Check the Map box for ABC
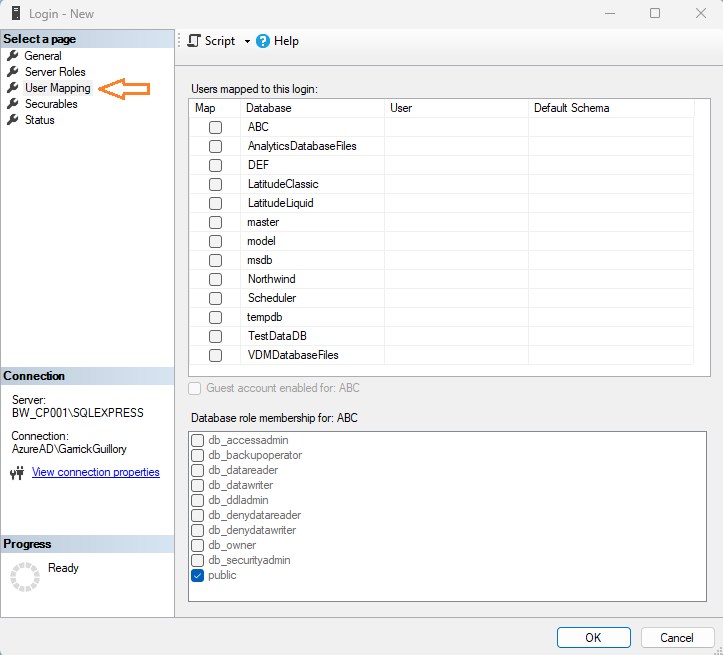The width and height of the screenshot is (723, 655). coord(215,127)
